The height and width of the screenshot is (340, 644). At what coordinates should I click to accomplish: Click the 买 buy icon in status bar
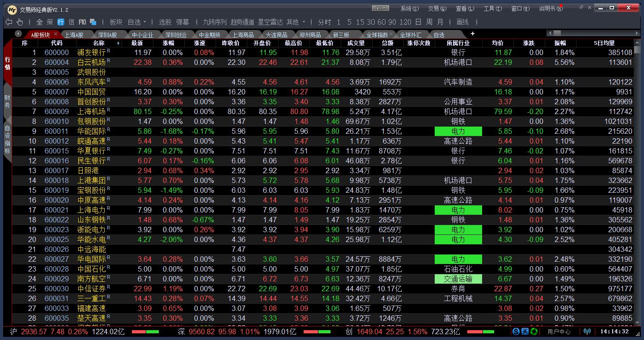[x=525, y=331]
